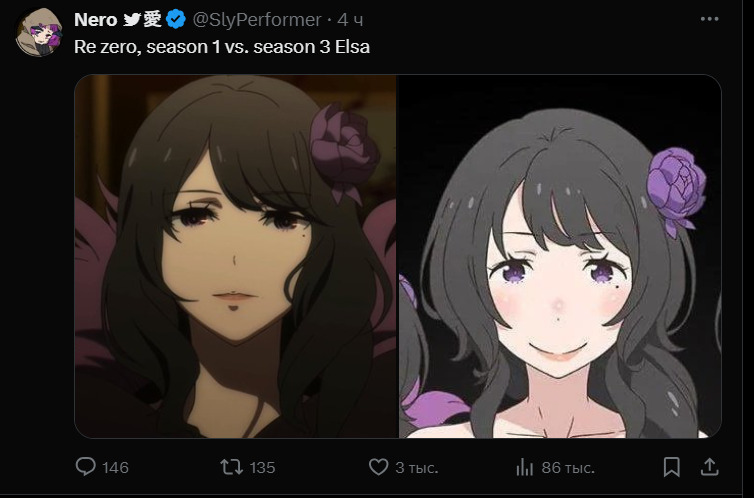Click the 3 тыс. likes count

[416, 467]
